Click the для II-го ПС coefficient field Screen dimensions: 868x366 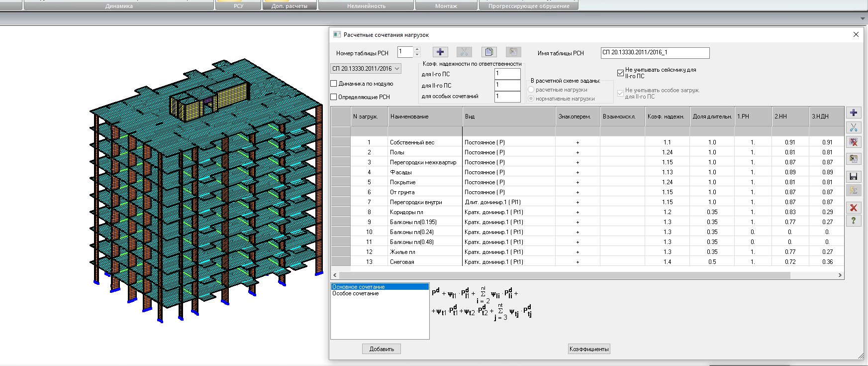point(507,85)
